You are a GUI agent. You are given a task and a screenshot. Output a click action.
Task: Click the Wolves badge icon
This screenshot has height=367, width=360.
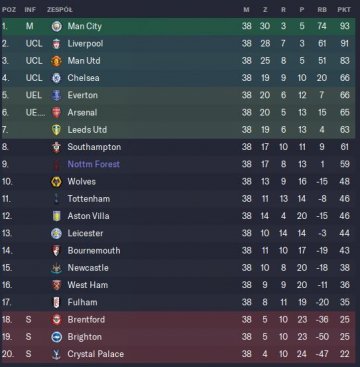(x=57, y=182)
